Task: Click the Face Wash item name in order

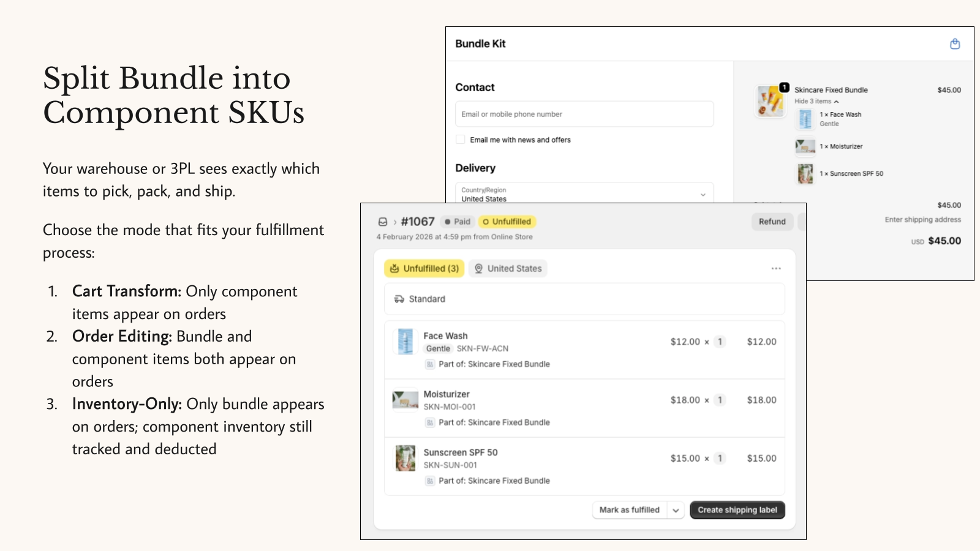Action: point(445,336)
